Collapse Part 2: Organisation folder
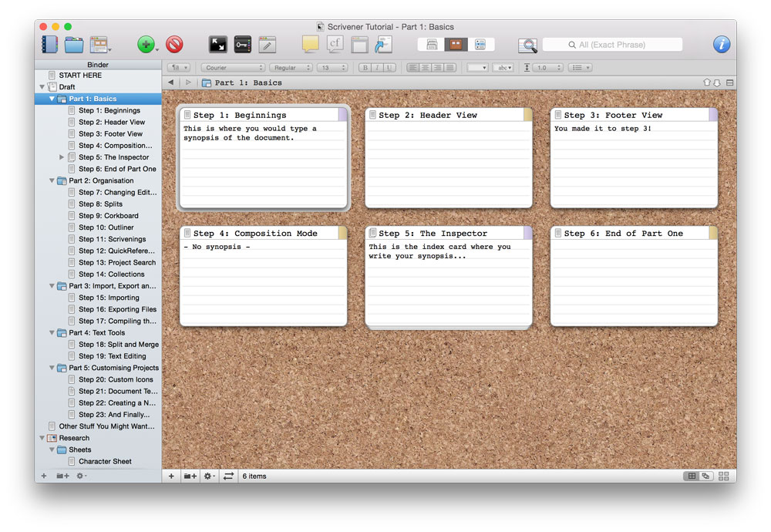The width and height of the screenshot is (771, 532). coord(52,181)
